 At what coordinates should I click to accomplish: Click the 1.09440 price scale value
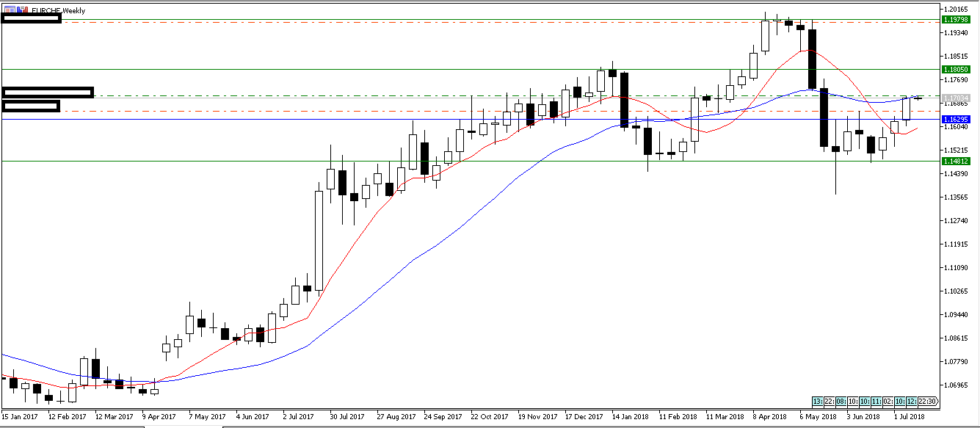click(957, 315)
